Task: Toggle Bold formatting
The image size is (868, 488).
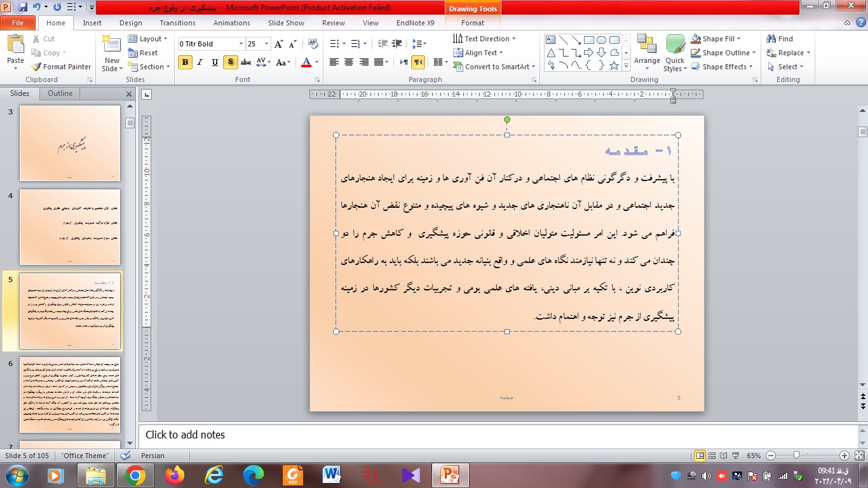Action: [x=185, y=62]
